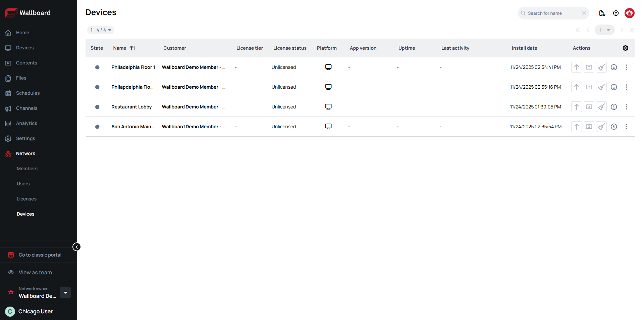Go to classic portal
The width and height of the screenshot is (644, 320).
40,255
